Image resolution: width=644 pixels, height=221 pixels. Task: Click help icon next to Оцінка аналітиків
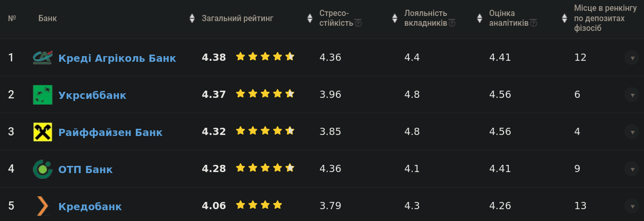coord(533,23)
